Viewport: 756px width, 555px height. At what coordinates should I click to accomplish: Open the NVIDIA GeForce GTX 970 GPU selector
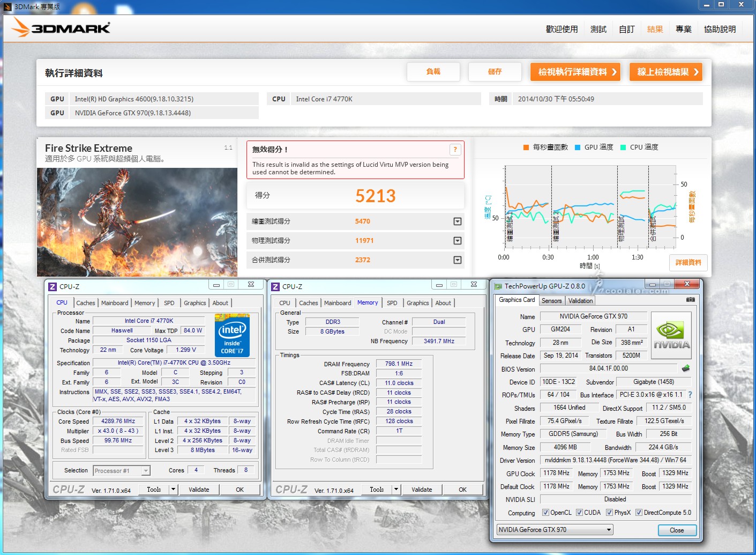[555, 530]
